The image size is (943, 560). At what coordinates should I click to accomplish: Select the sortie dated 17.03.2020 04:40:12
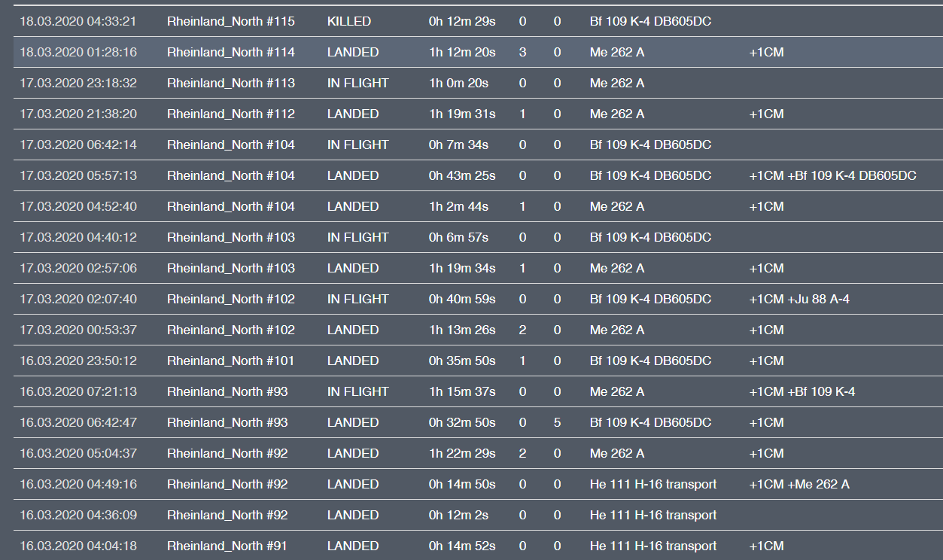point(78,238)
